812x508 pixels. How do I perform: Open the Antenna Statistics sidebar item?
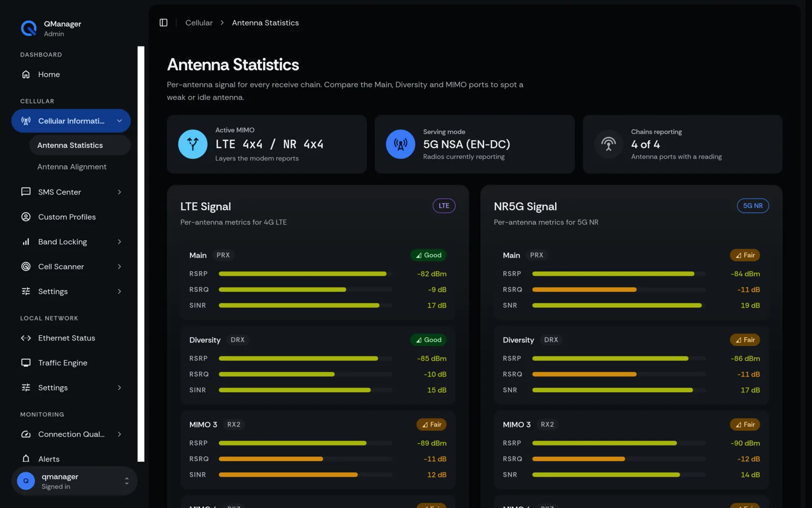80,145
